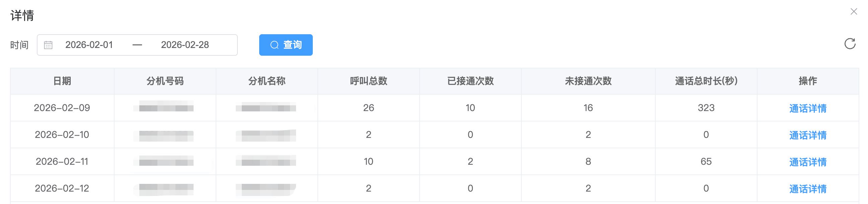
Task: Click the 分机号码 column header
Action: (165, 81)
